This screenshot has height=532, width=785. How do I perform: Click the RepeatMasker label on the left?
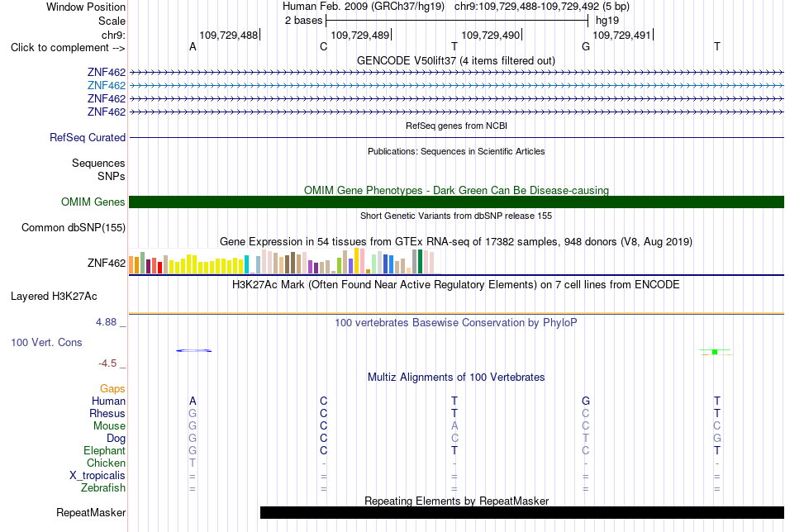tap(91, 512)
